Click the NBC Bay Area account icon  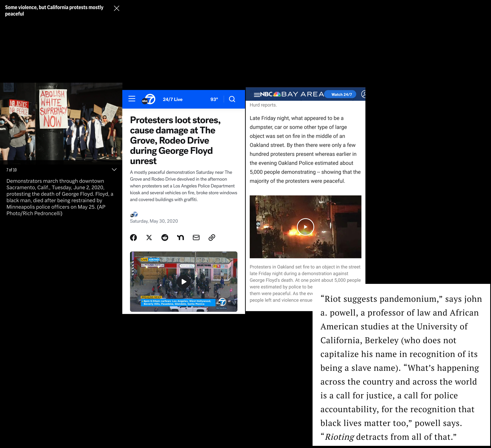364,94
